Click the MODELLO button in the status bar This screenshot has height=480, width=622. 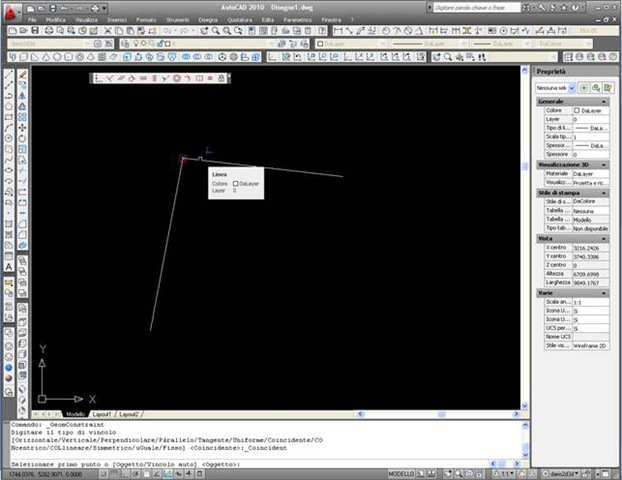[401, 474]
